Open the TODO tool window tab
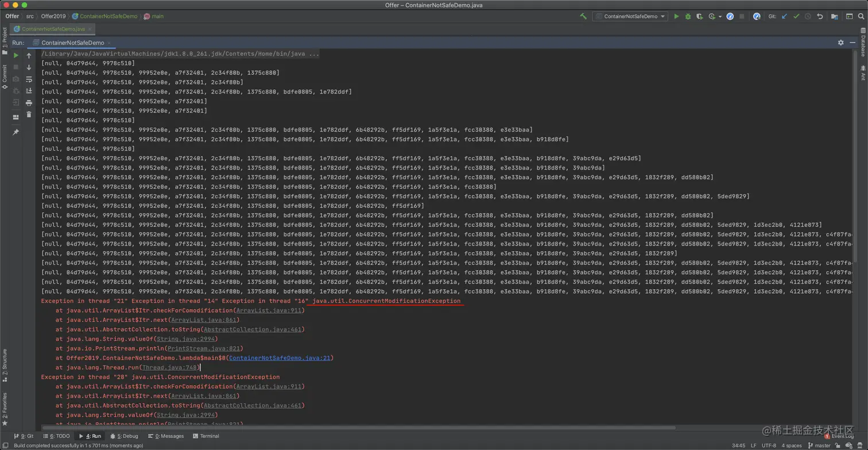 click(x=56, y=436)
